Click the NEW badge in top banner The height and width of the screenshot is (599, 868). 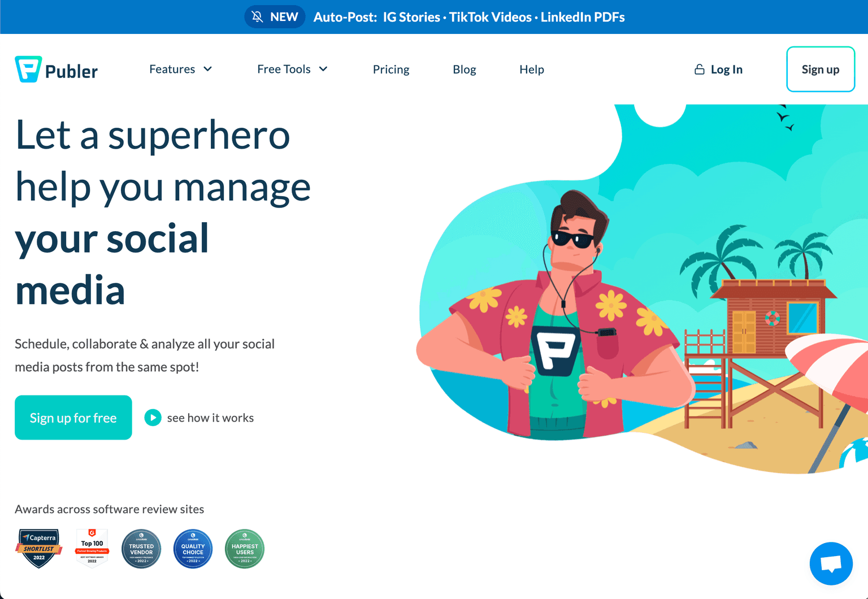(x=275, y=17)
